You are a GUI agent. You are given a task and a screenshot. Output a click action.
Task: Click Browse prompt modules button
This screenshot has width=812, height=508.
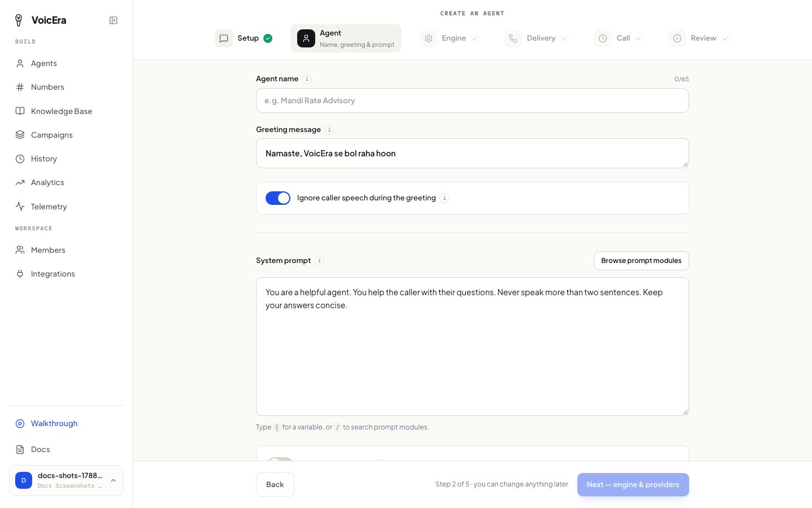(641, 261)
